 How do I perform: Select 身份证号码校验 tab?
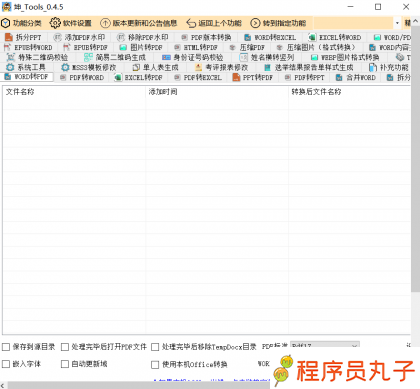[193, 57]
